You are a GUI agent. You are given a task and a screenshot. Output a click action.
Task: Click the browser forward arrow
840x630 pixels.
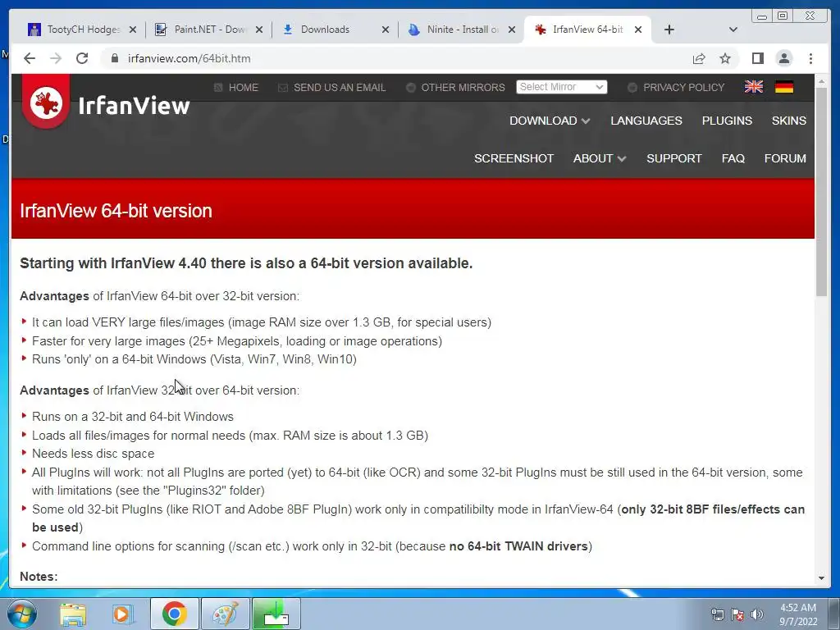click(x=56, y=58)
